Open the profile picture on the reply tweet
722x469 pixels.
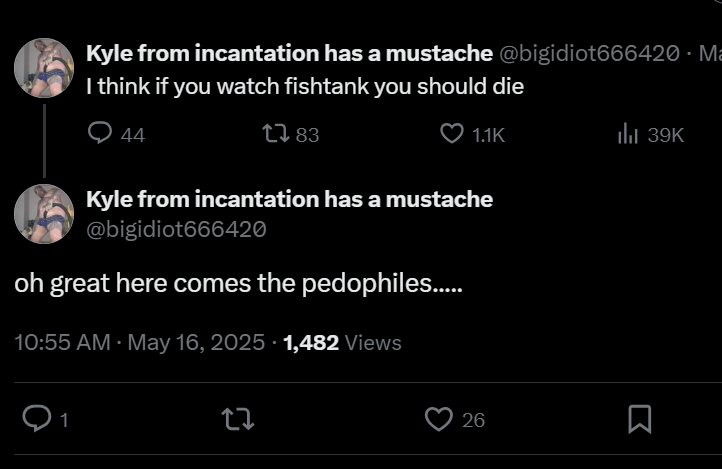coord(44,214)
